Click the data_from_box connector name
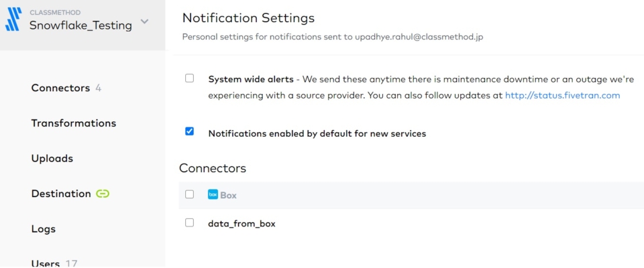The width and height of the screenshot is (644, 268). [x=241, y=224]
